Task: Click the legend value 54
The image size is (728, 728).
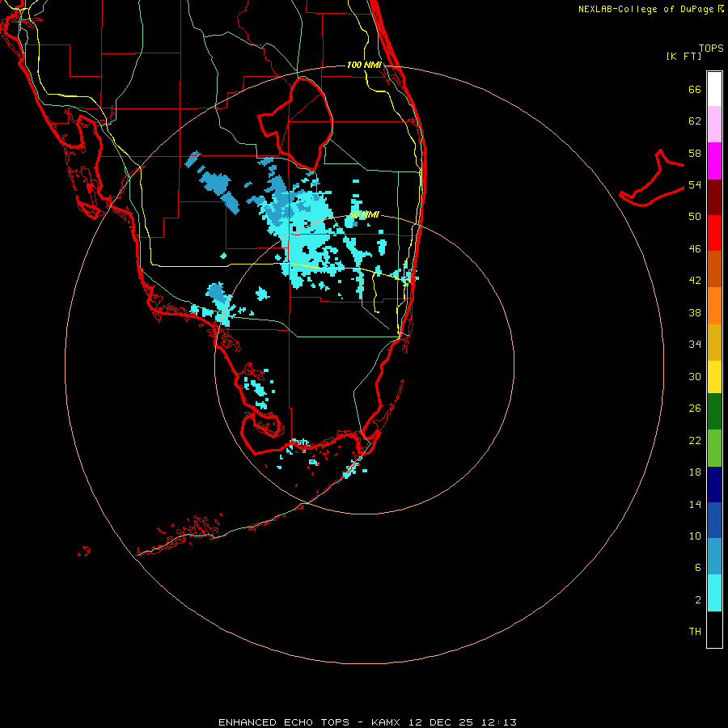Action: (x=695, y=184)
